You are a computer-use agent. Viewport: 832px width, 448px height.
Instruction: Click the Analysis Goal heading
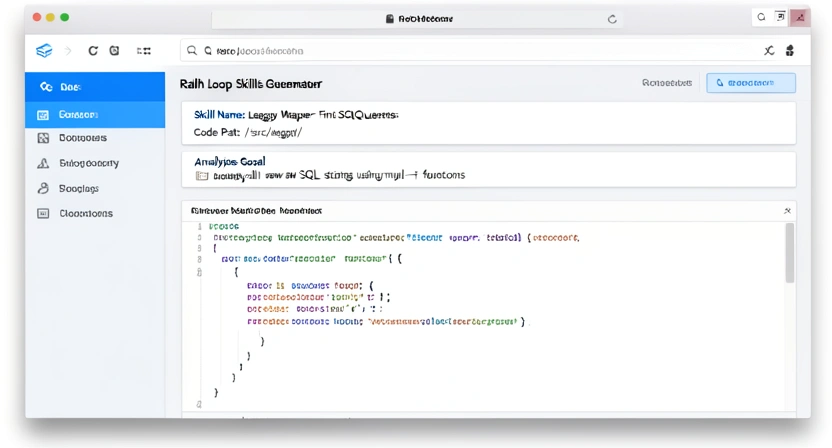pos(229,161)
